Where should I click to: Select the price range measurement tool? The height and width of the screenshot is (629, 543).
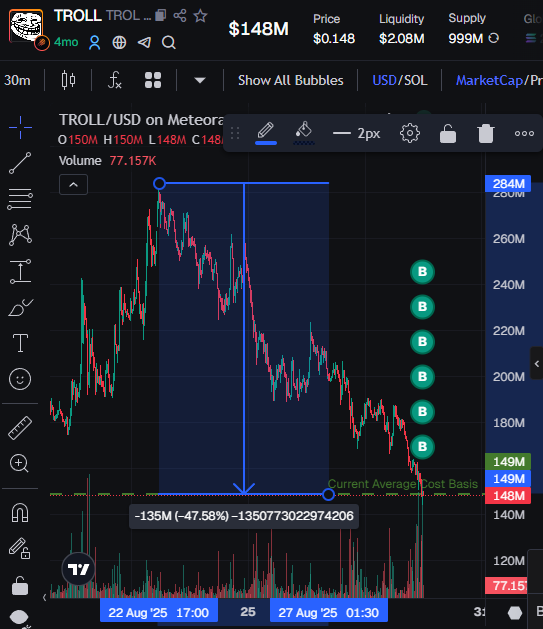point(20,271)
